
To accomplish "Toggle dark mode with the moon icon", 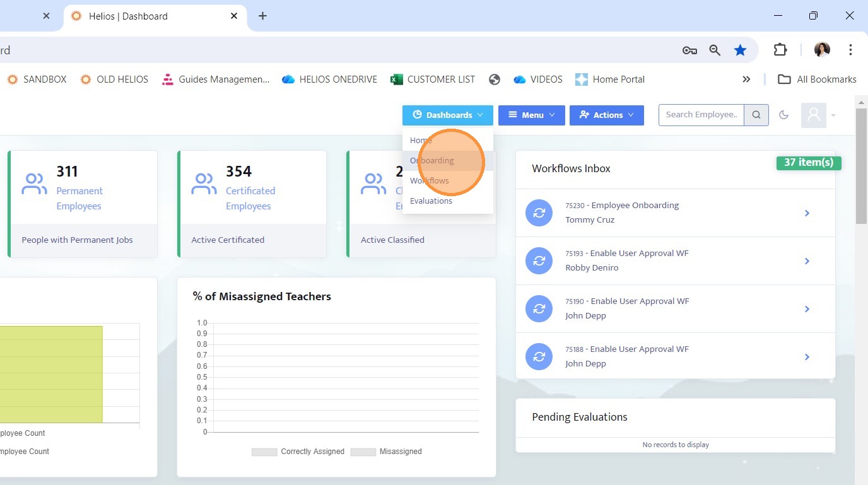I will [784, 115].
